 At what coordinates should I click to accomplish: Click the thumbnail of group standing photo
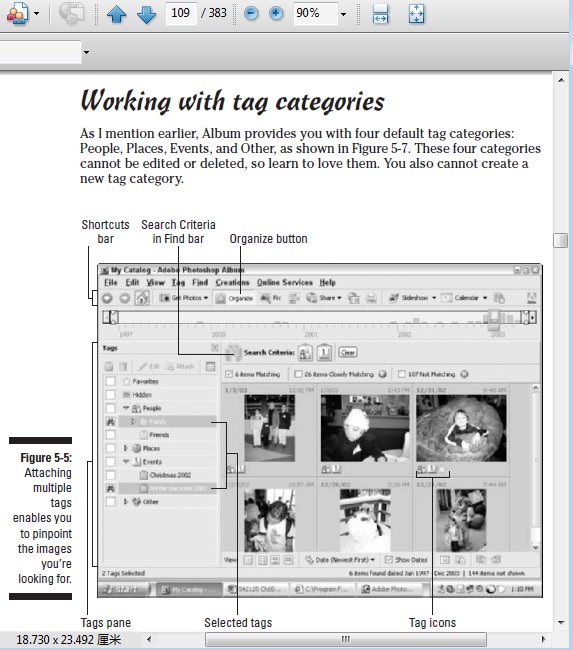270,428
